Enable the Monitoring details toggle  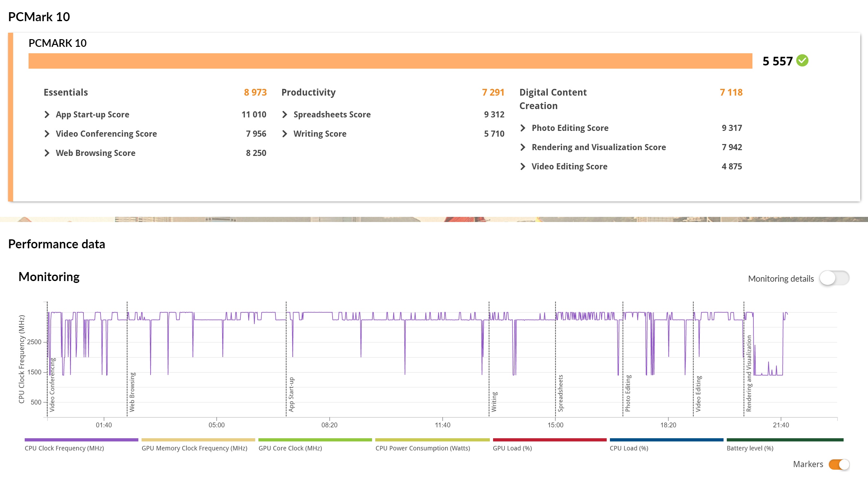834,278
